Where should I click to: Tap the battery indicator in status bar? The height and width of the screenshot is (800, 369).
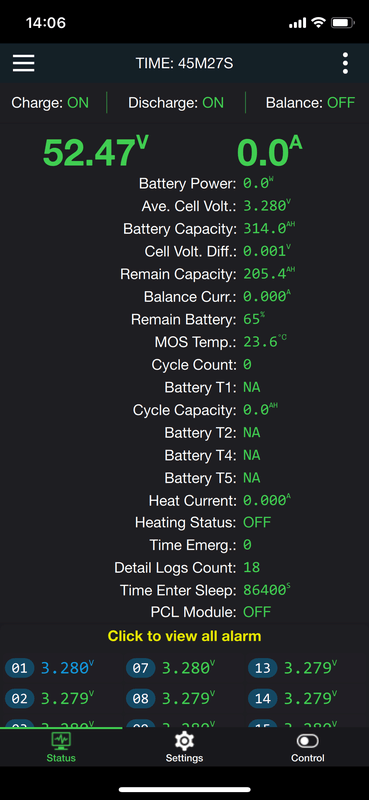pos(342,22)
